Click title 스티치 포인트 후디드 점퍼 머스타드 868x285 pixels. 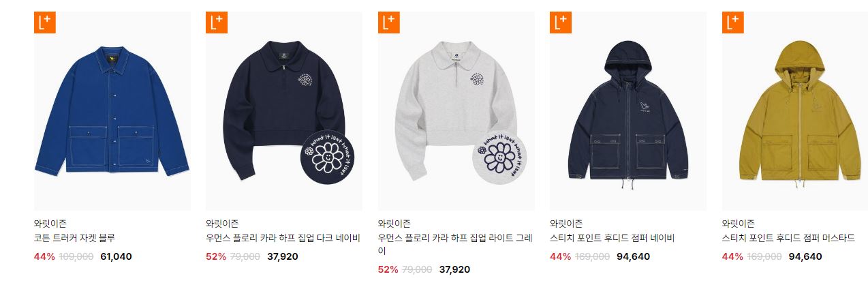pyautogui.click(x=788, y=239)
